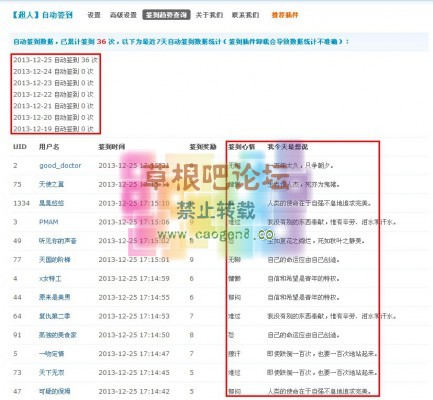Click the reward value 9 in 天国的阶梯 row

[191, 259]
